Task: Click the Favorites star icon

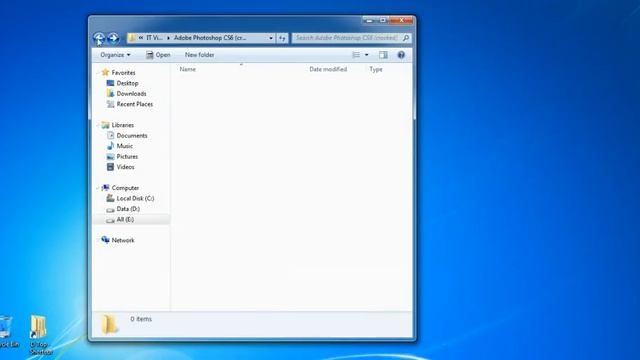Action: [x=105, y=72]
